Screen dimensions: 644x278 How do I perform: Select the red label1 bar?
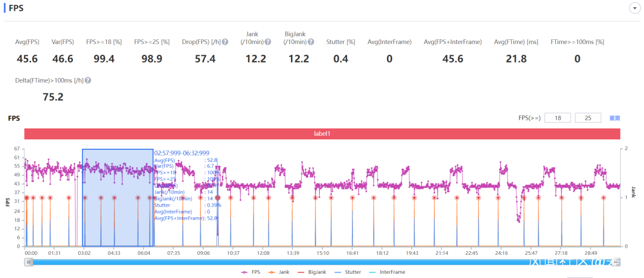coord(322,133)
